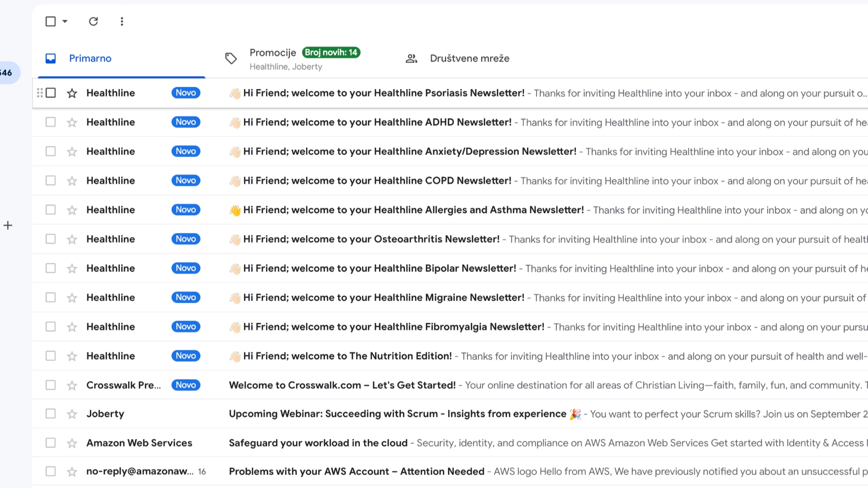Check The Nutrition Edition email box
This screenshot has width=868, height=488.
click(x=51, y=356)
